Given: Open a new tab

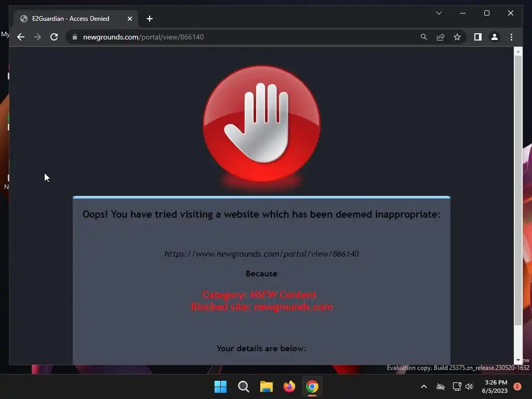Looking at the screenshot, I should click(x=150, y=19).
